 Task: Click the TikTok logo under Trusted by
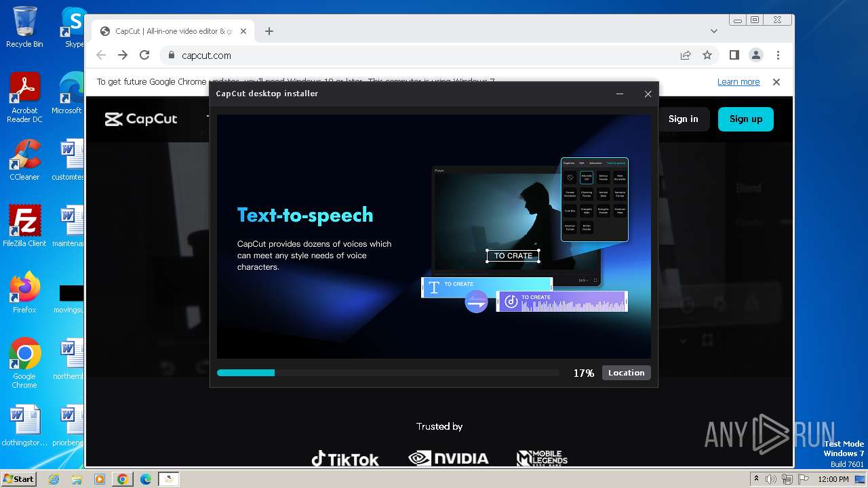(x=345, y=459)
